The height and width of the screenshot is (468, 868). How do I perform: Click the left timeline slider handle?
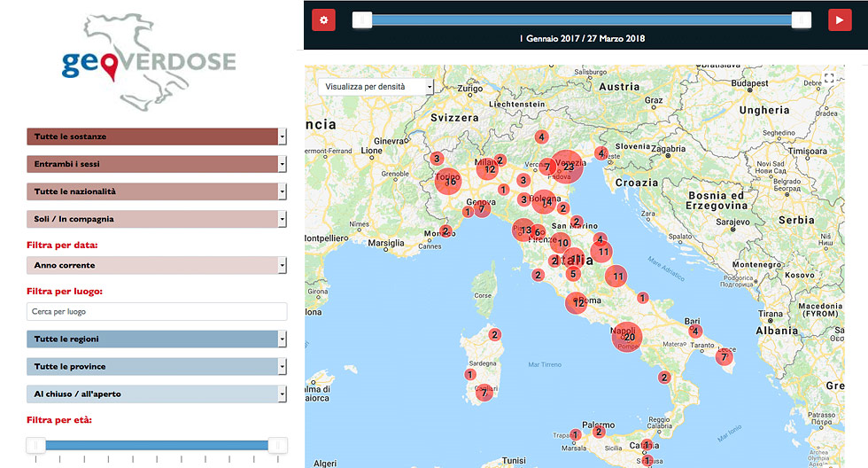[362, 19]
